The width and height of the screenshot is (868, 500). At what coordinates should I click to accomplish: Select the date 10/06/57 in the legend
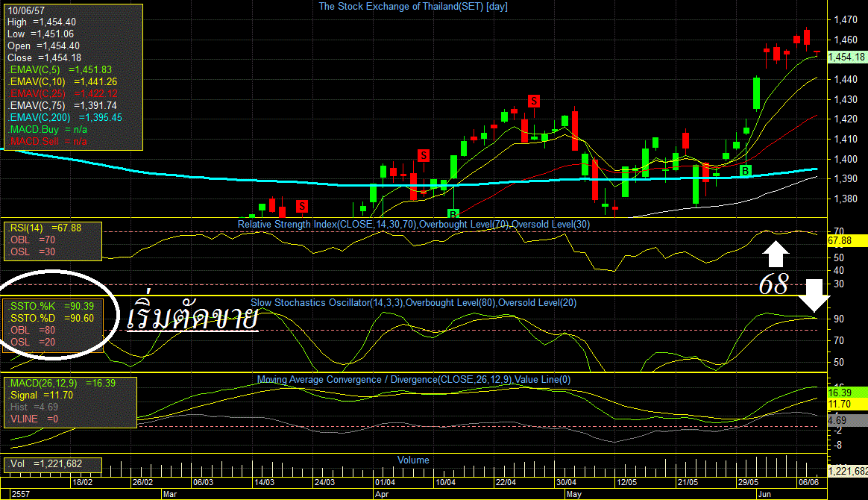[x=26, y=10]
